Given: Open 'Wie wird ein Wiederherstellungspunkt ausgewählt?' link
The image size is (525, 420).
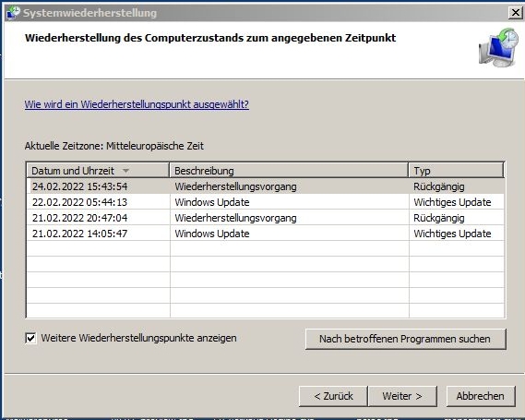Looking at the screenshot, I should (x=137, y=104).
